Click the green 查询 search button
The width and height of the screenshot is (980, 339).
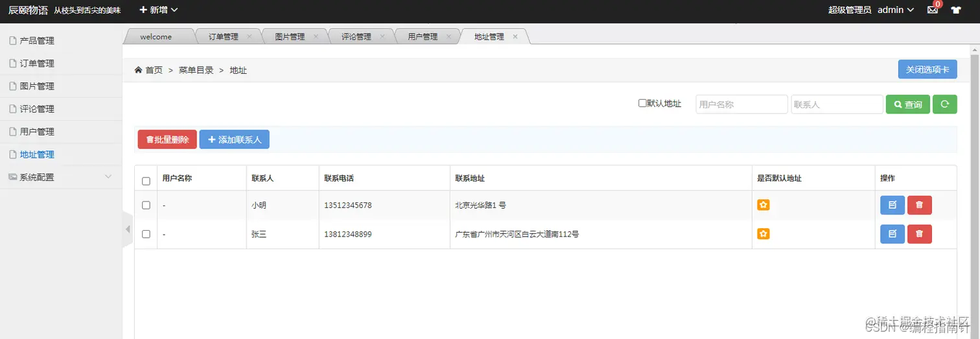pos(908,104)
